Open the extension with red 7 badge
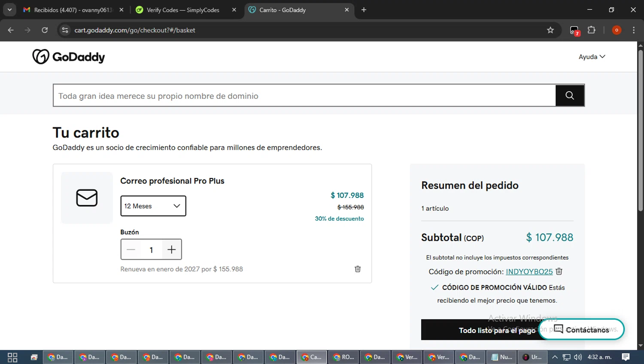The height and width of the screenshot is (364, 644). [x=574, y=31]
